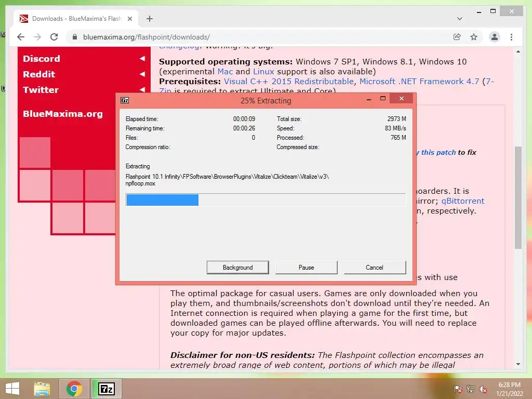Open the qBittorrent link
Screen dimensions: 532x399
(463, 201)
